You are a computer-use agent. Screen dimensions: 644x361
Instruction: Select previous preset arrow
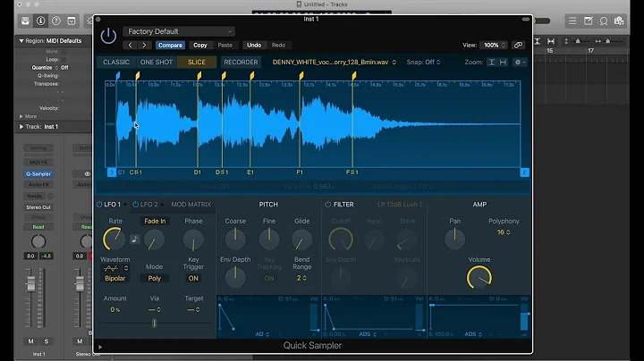click(x=131, y=45)
